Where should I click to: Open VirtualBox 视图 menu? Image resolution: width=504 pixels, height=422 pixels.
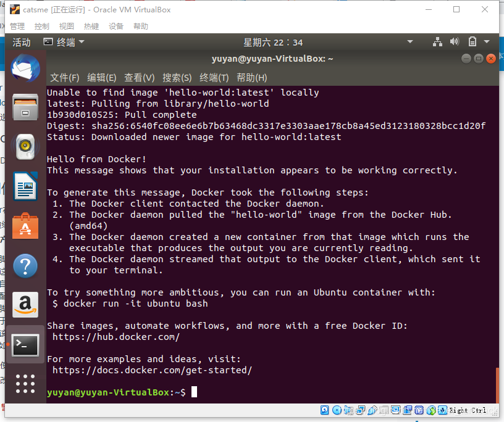click(67, 26)
